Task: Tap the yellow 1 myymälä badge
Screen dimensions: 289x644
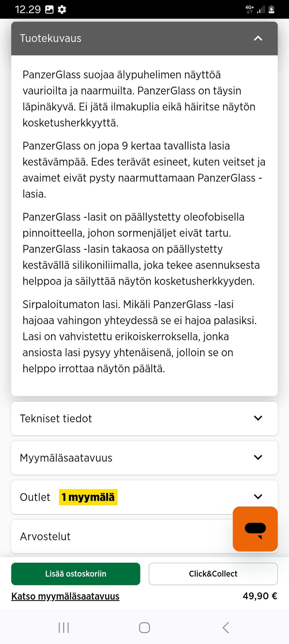Action: pos(88,497)
